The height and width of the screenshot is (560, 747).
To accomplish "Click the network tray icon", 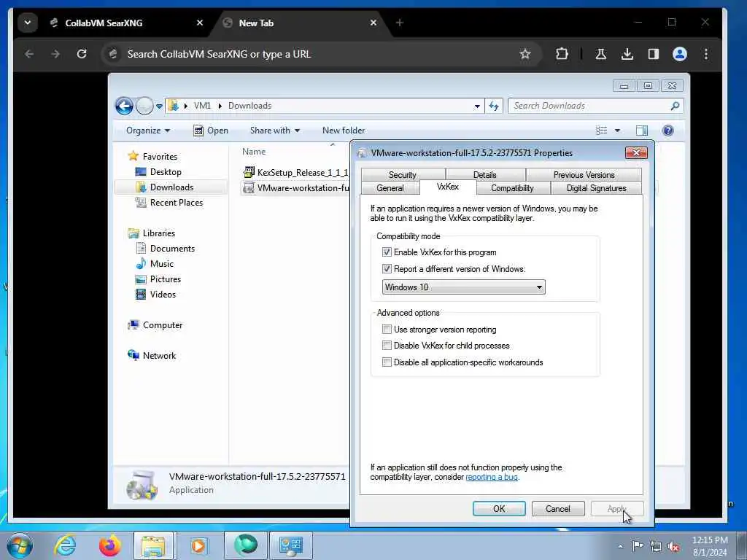I will (656, 547).
